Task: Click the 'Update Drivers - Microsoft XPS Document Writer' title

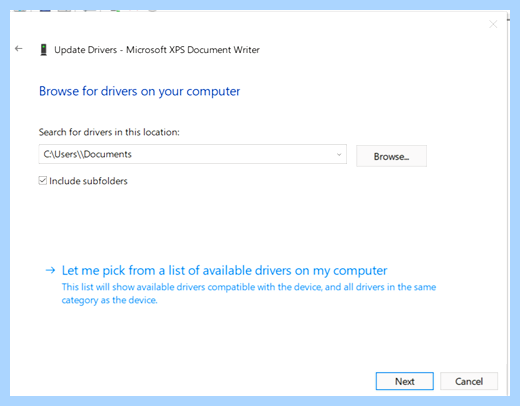Action: [157, 50]
